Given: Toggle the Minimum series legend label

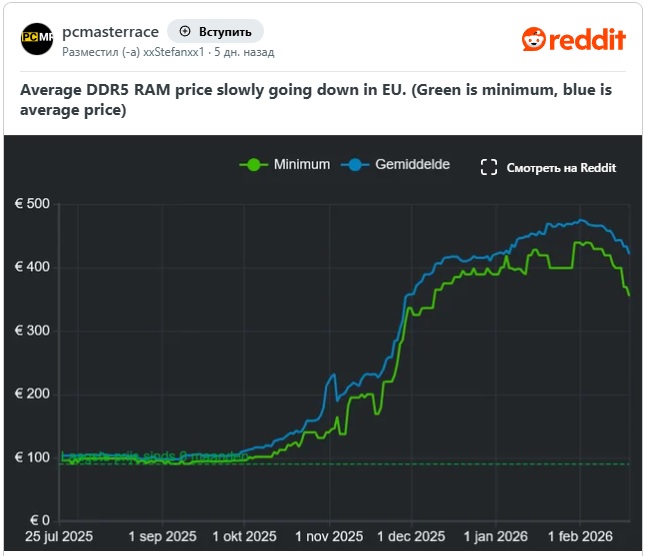Looking at the screenshot, I should [301, 165].
